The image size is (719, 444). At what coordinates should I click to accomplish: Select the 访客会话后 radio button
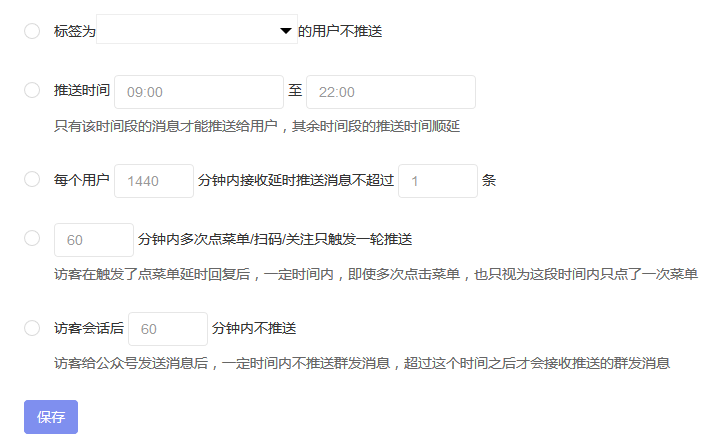pos(32,328)
